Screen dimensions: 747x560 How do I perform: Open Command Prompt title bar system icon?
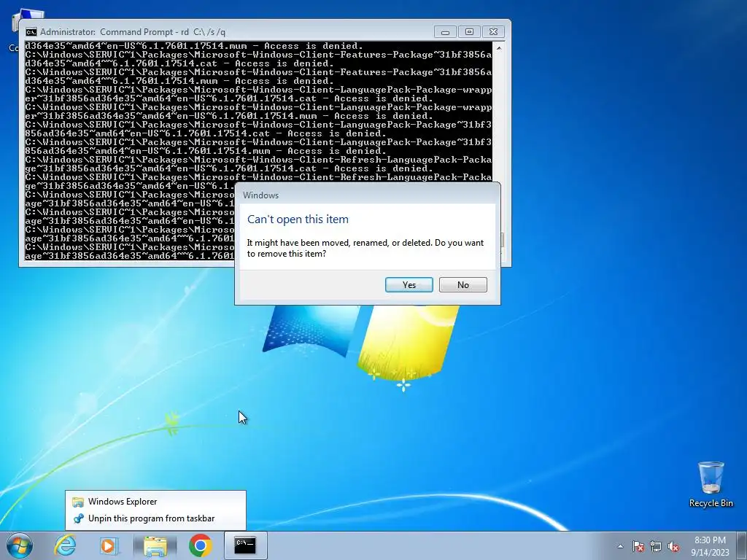point(31,32)
